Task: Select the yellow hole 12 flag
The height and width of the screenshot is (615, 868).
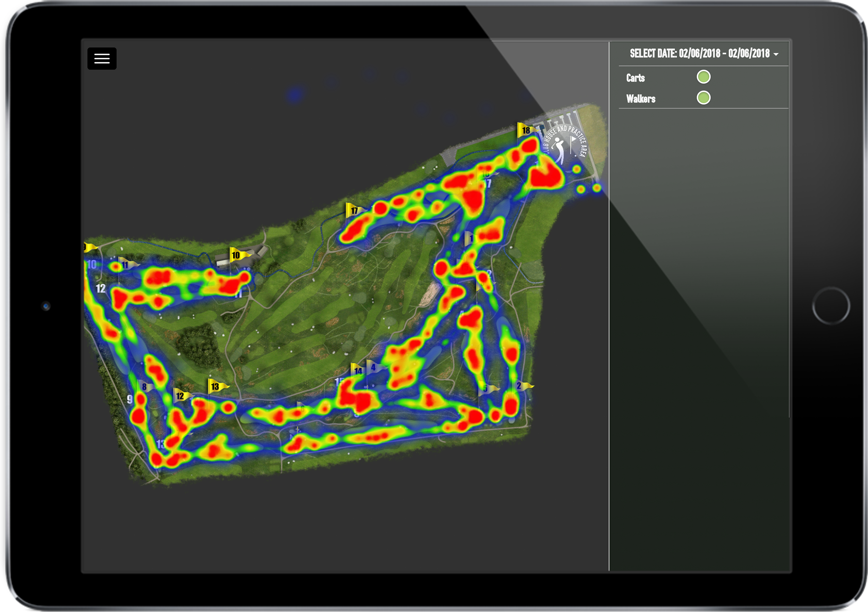Action: 181,396
